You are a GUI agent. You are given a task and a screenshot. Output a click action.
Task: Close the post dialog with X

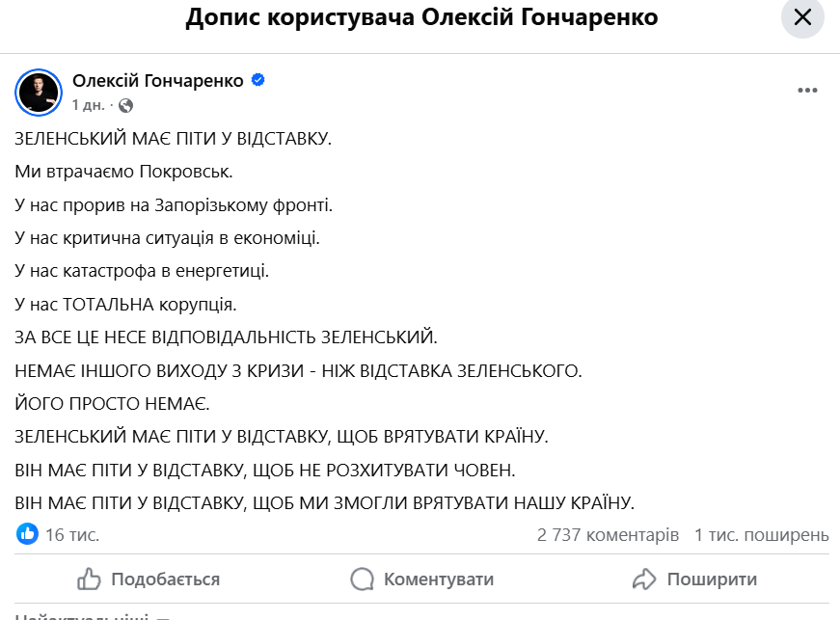(802, 18)
